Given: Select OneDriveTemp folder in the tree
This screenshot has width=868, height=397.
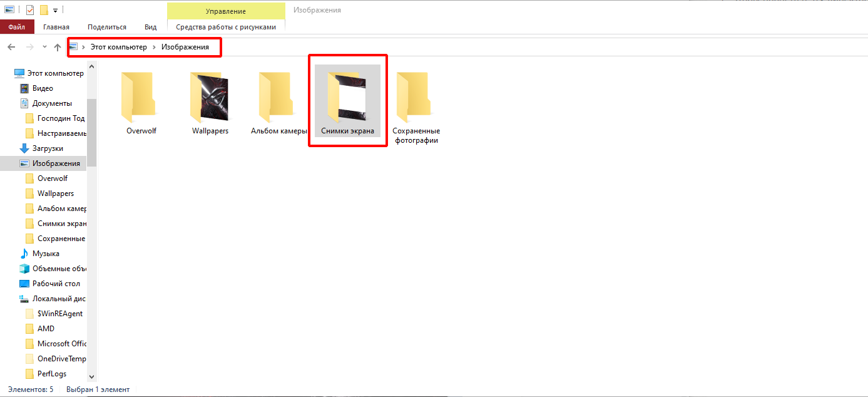Looking at the screenshot, I should coord(62,359).
